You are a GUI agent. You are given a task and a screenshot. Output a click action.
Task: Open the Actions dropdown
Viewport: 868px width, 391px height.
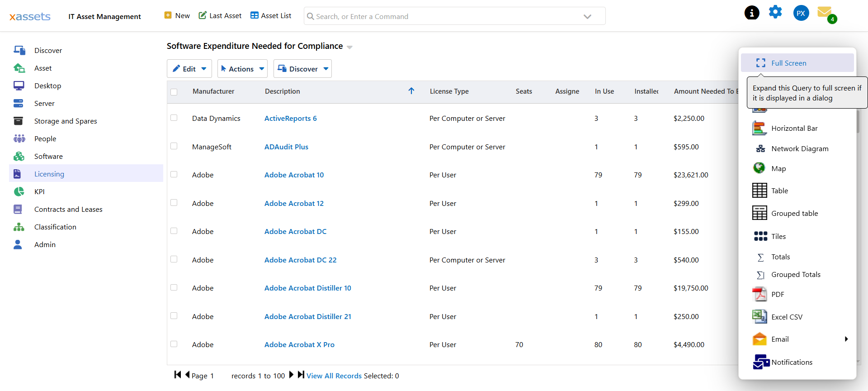point(242,69)
